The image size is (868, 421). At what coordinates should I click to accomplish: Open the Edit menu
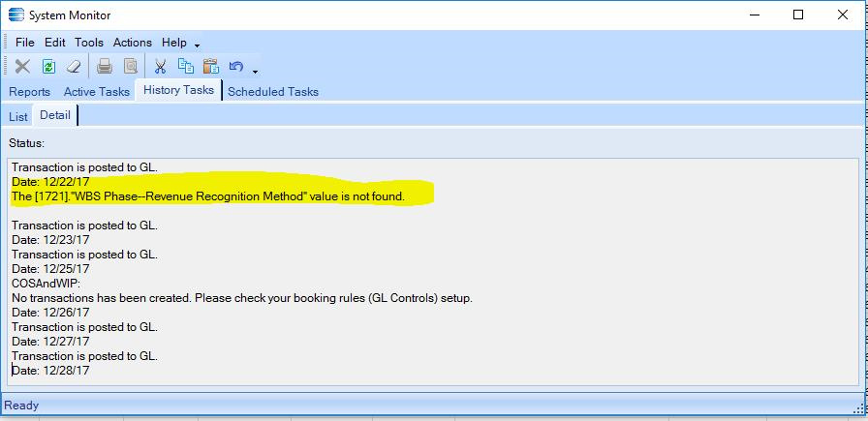coord(55,42)
